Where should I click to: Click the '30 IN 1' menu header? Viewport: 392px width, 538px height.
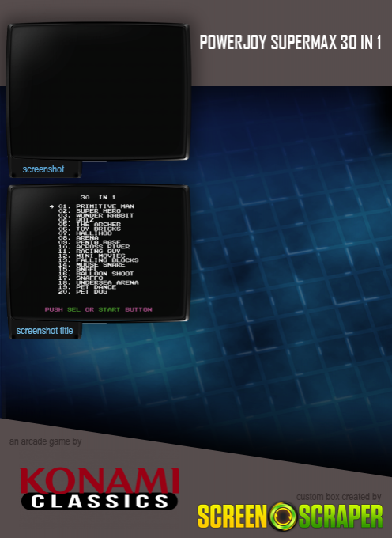[x=98, y=197]
